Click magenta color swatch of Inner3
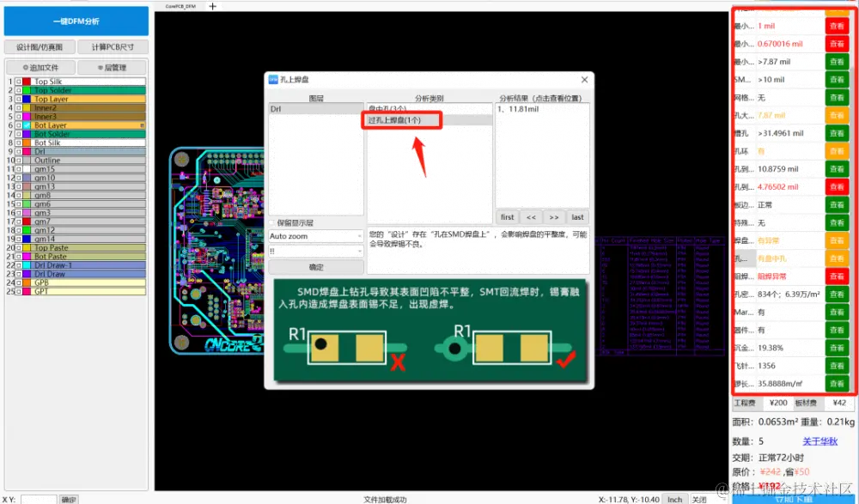Image resolution: width=859 pixels, height=504 pixels. (x=27, y=116)
